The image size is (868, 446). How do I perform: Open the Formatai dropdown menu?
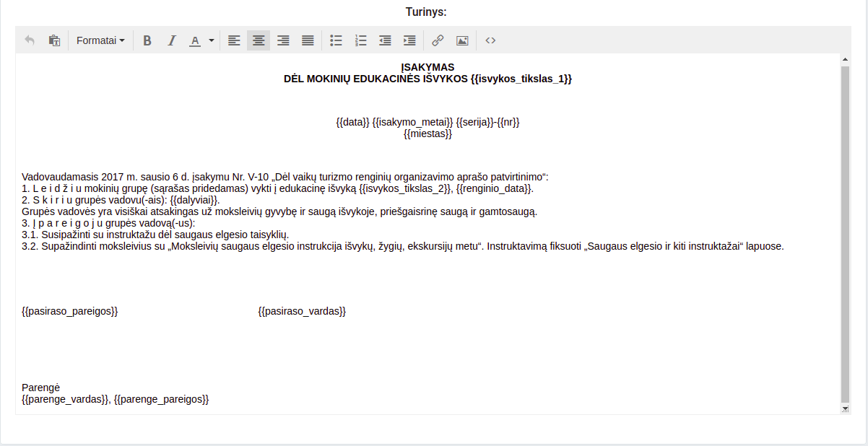[100, 40]
